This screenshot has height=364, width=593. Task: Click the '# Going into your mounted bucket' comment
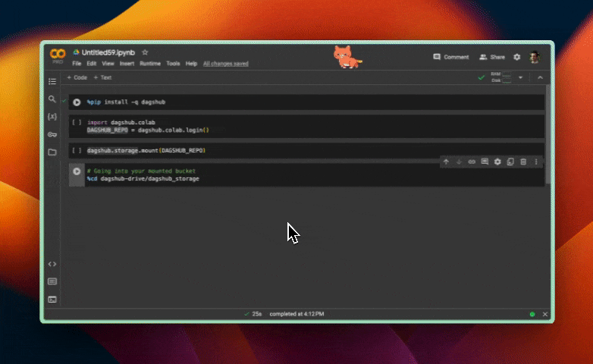click(x=142, y=171)
